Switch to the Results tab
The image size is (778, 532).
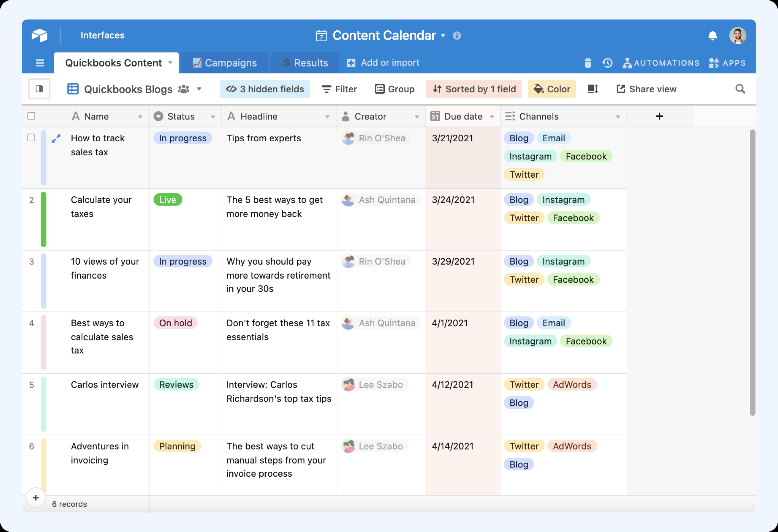click(x=305, y=63)
